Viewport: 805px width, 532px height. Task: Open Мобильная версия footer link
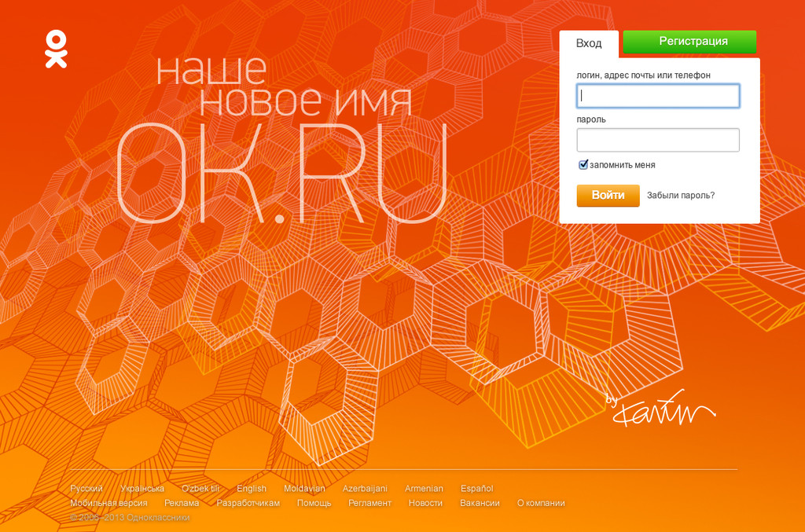point(108,503)
